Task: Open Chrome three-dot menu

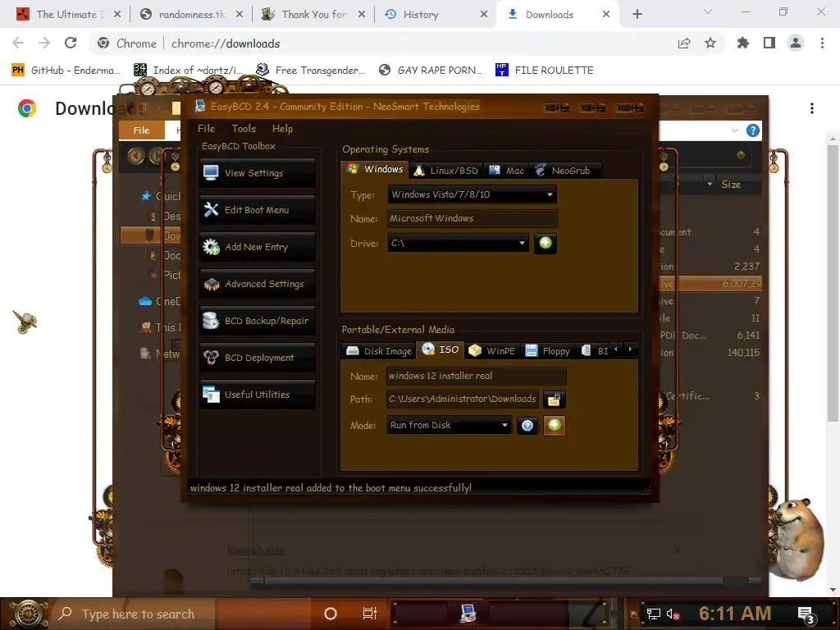Action: point(822,43)
